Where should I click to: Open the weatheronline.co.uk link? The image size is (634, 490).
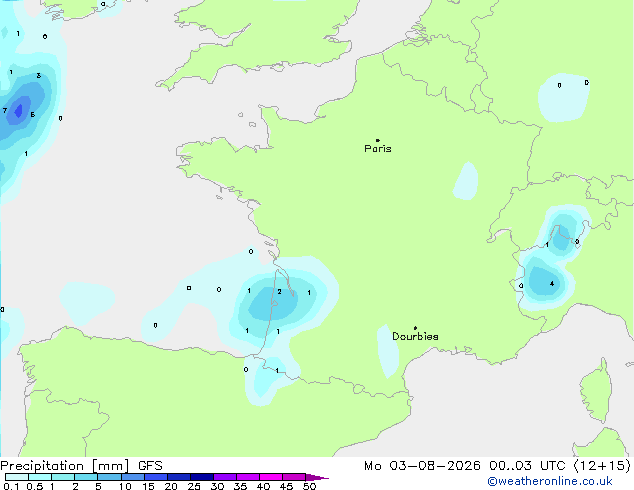tap(550, 481)
